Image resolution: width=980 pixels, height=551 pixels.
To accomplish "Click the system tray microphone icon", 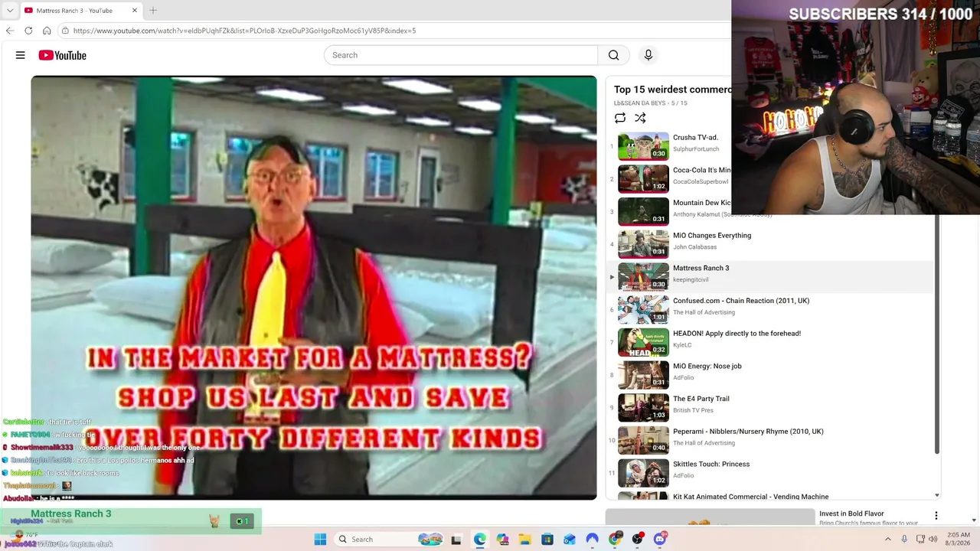I will [x=904, y=540].
